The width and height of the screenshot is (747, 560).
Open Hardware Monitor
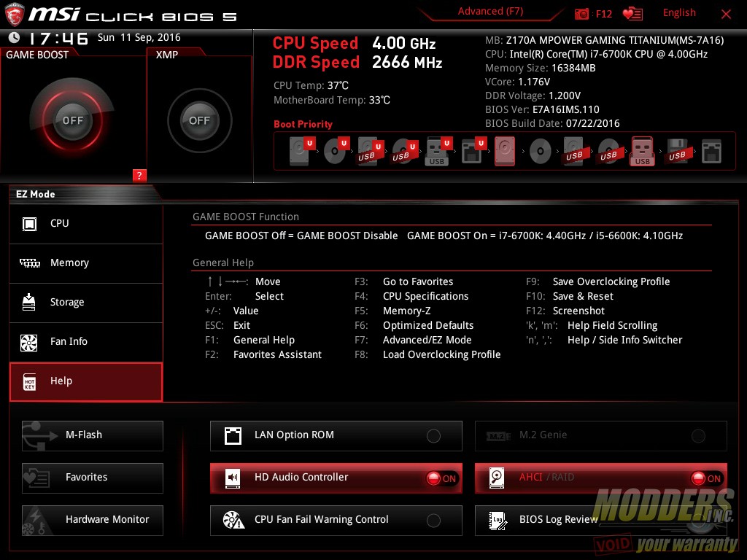click(x=93, y=520)
